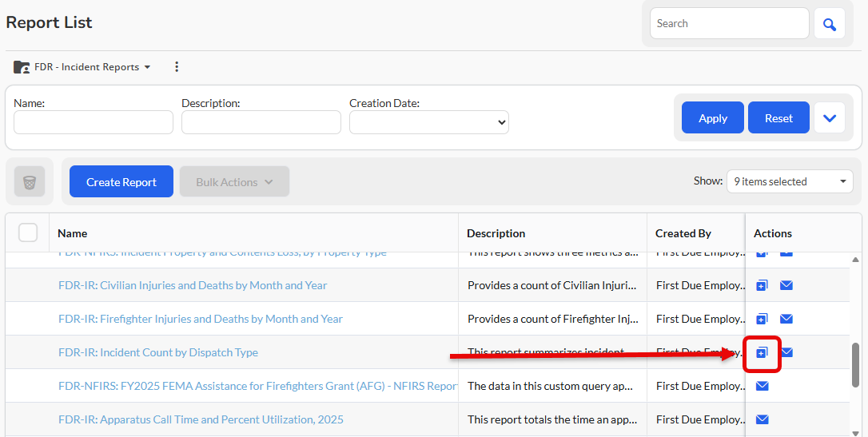This screenshot has height=437, width=868.
Task: Click the trash bin delete icon
Action: [x=30, y=182]
